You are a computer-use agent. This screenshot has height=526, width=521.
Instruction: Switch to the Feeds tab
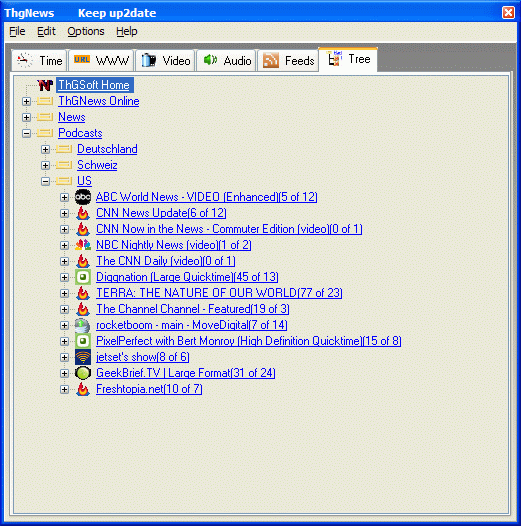pyautogui.click(x=288, y=60)
